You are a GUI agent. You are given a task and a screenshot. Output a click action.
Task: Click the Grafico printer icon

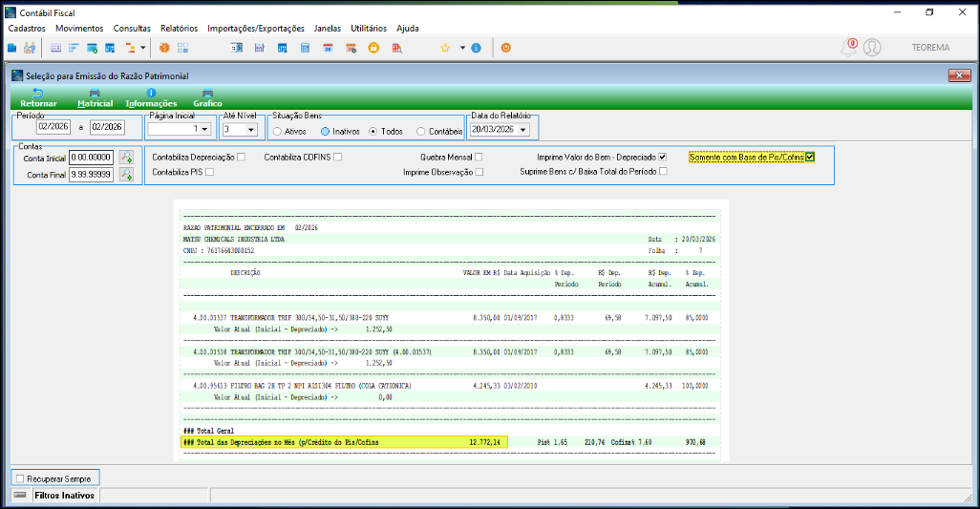click(x=207, y=94)
